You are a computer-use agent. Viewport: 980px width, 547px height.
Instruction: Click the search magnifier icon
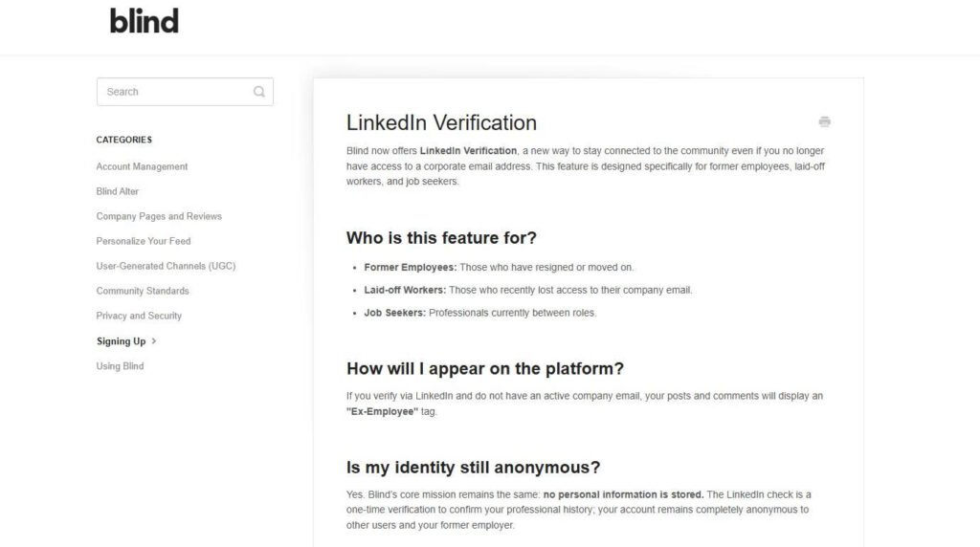258,92
